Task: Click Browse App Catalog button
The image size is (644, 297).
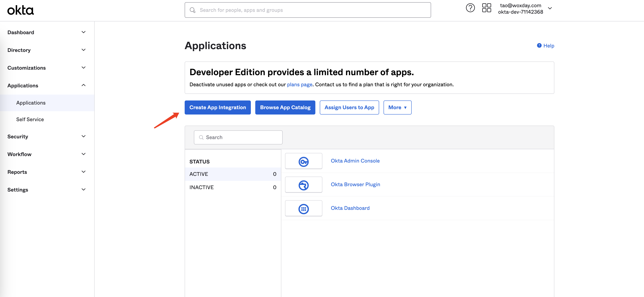Action: (x=285, y=107)
